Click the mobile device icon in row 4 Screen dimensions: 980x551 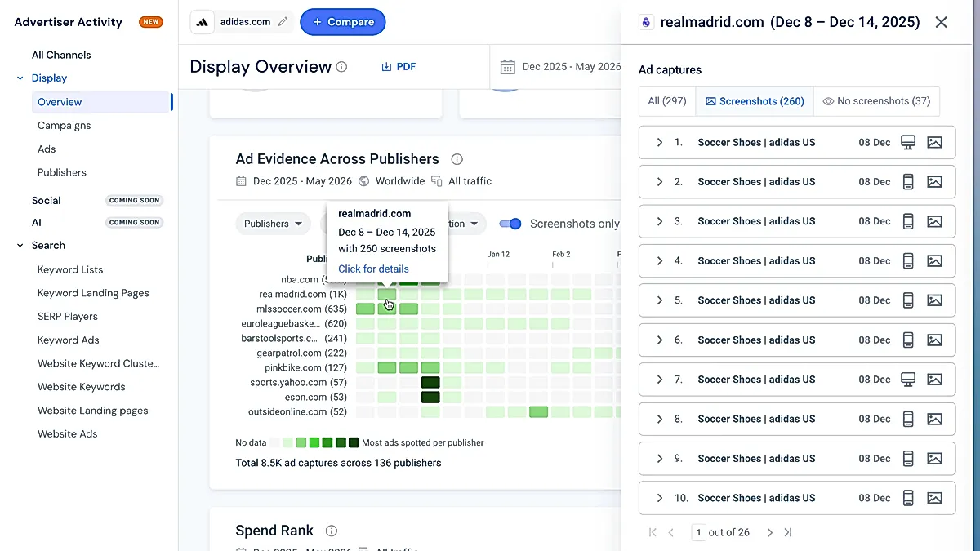tap(907, 261)
